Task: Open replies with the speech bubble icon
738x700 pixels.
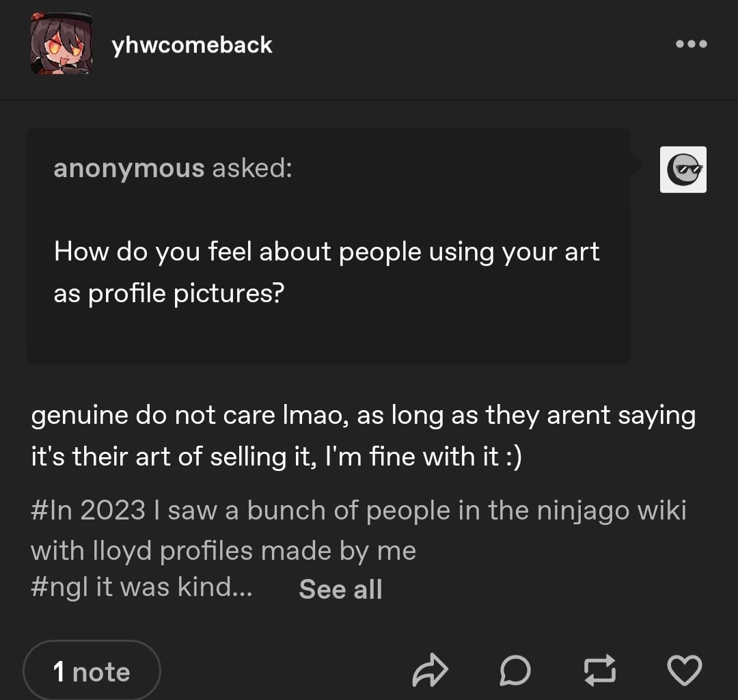Action: click(515, 671)
